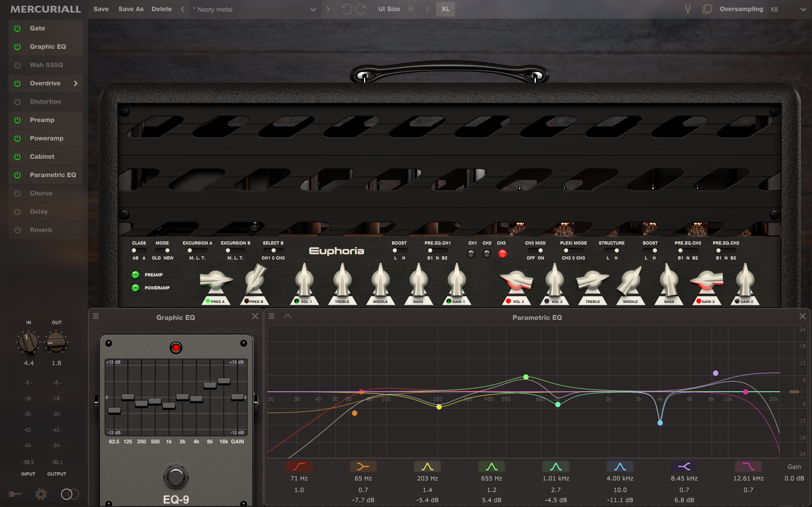Switch UI Size to M
Screen dimensions: 812x507
click(x=410, y=9)
